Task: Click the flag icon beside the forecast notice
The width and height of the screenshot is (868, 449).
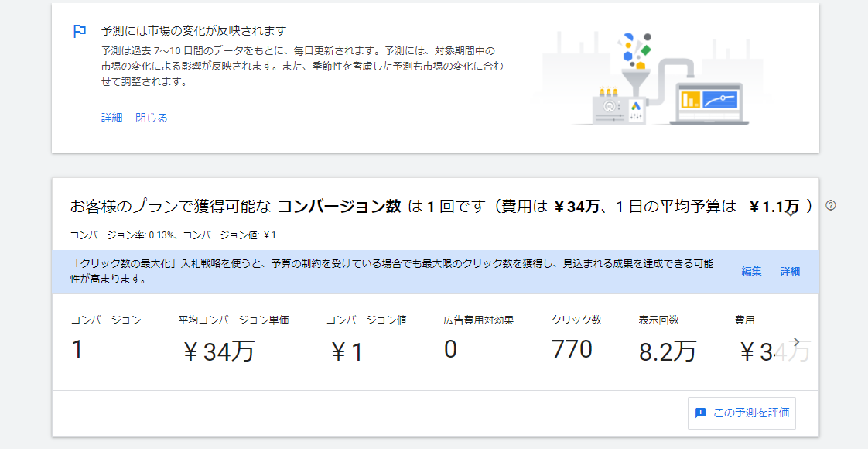Action: [79, 32]
